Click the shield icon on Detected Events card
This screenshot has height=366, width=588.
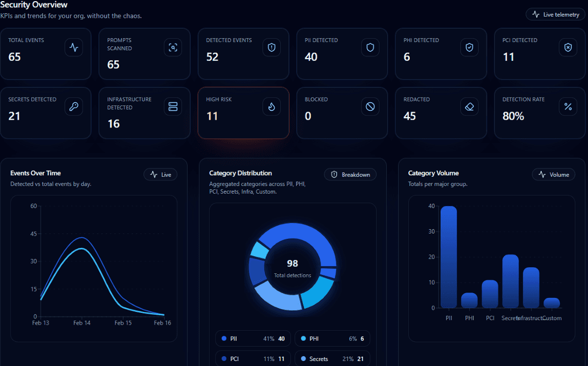[271, 47]
